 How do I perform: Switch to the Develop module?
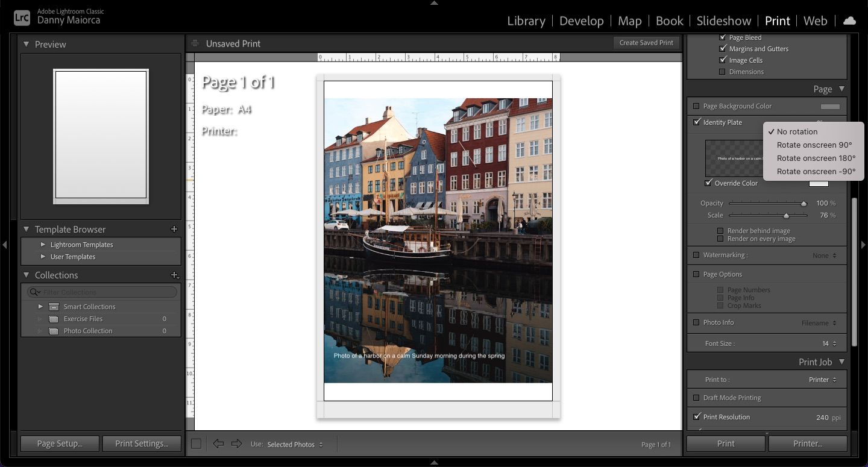(582, 21)
